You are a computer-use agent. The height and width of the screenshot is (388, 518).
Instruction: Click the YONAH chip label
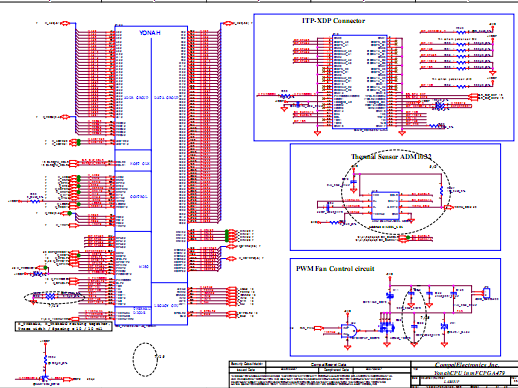click(150, 33)
